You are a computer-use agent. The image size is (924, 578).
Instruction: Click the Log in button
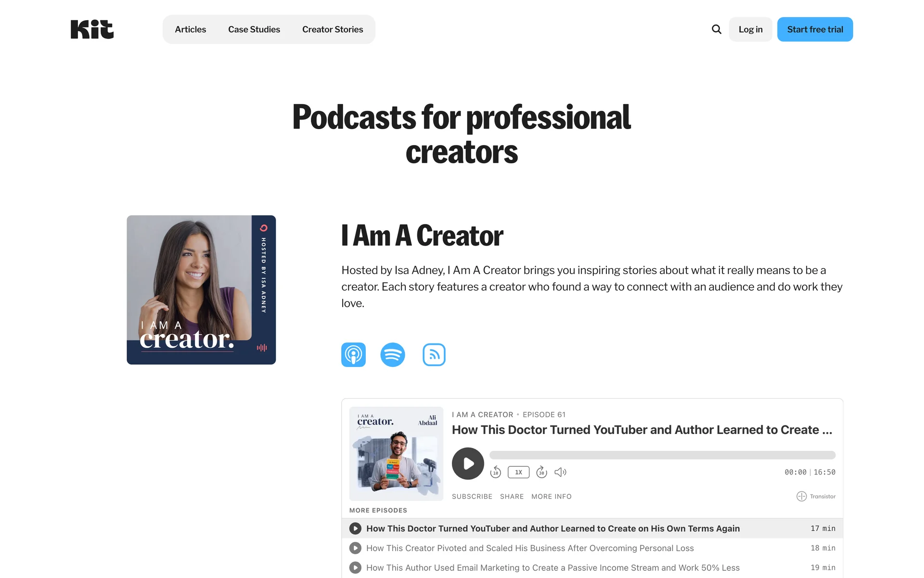(750, 29)
